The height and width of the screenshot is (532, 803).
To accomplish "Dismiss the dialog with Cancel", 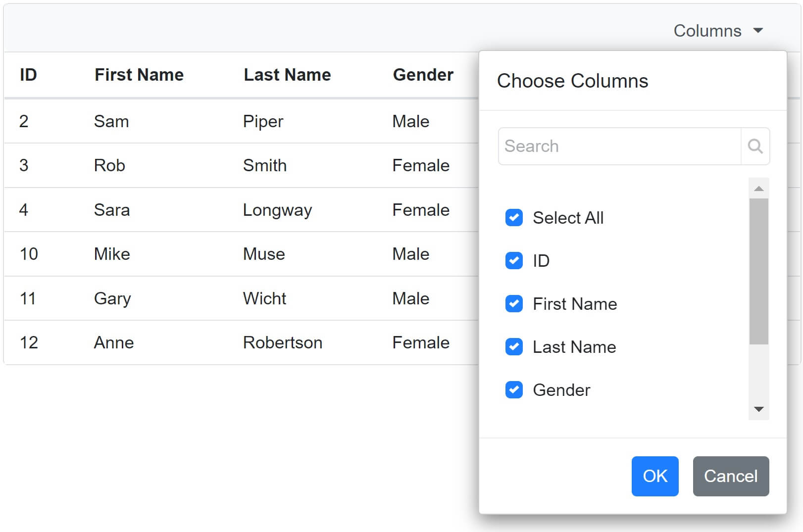I will [x=730, y=476].
